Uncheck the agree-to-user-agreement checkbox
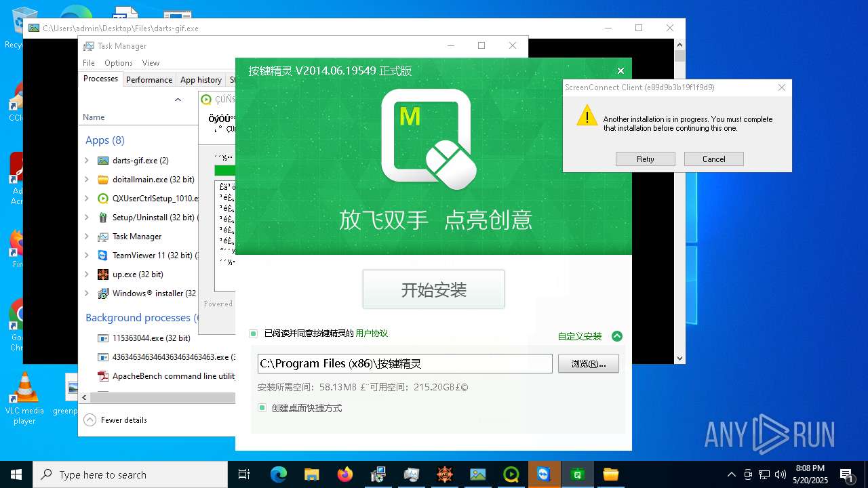Screen dimensions: 868x488 (254, 333)
